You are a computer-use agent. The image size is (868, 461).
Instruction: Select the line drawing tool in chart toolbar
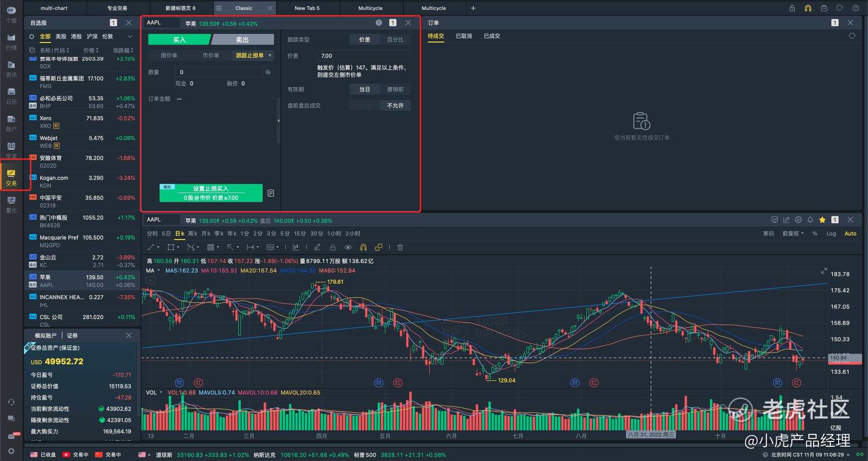point(151,247)
